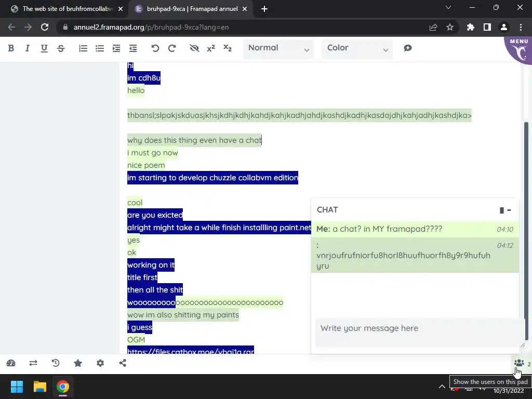Go back to previous page
The image size is (532, 399).
click(11, 27)
